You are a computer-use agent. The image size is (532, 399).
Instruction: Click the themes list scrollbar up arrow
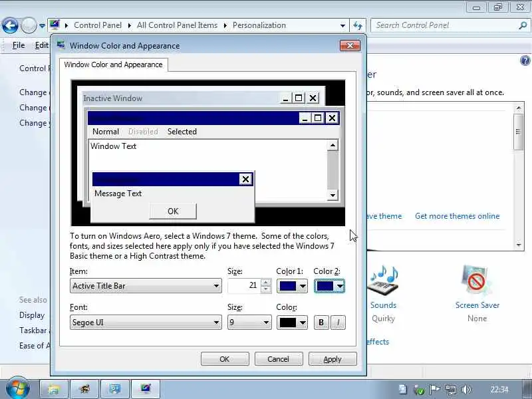[x=519, y=108]
